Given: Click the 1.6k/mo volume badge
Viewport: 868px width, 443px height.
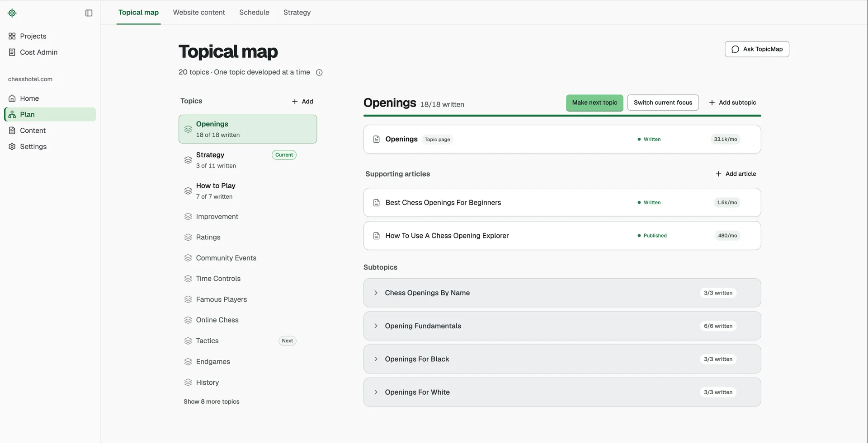Looking at the screenshot, I should (x=727, y=203).
